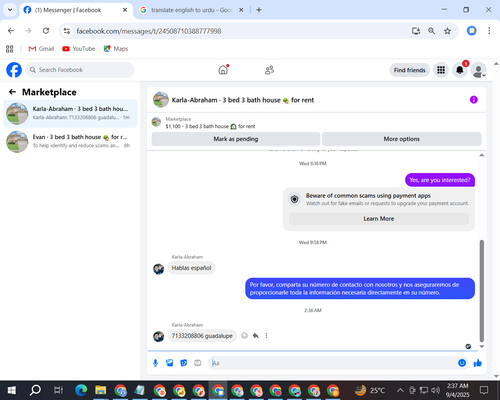Open more options for the guadalupe message
Image resolution: width=500 pixels, height=400 pixels.
266,336
